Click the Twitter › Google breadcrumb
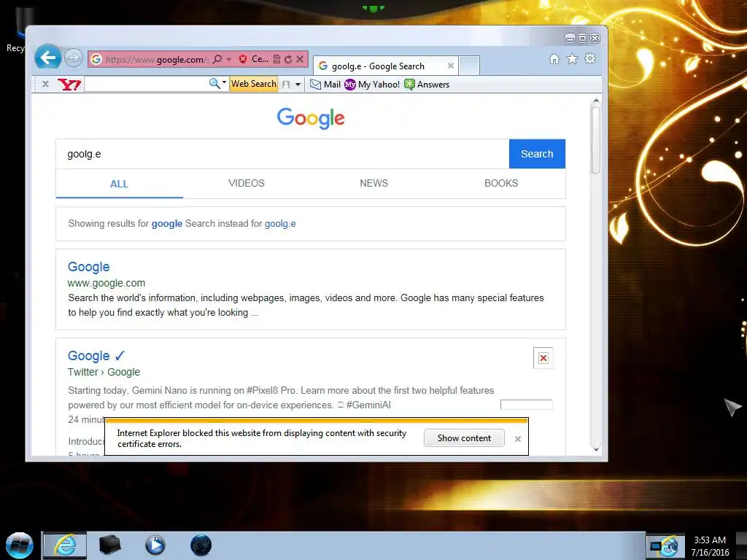 104,372
